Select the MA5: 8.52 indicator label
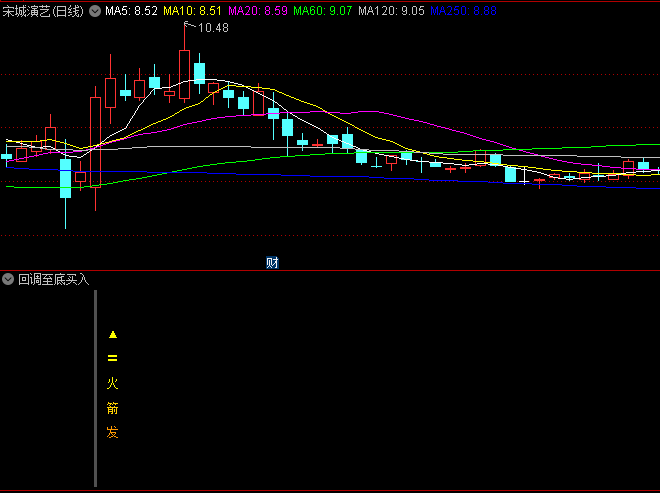Viewport: 660px width, 493px height. [132, 10]
